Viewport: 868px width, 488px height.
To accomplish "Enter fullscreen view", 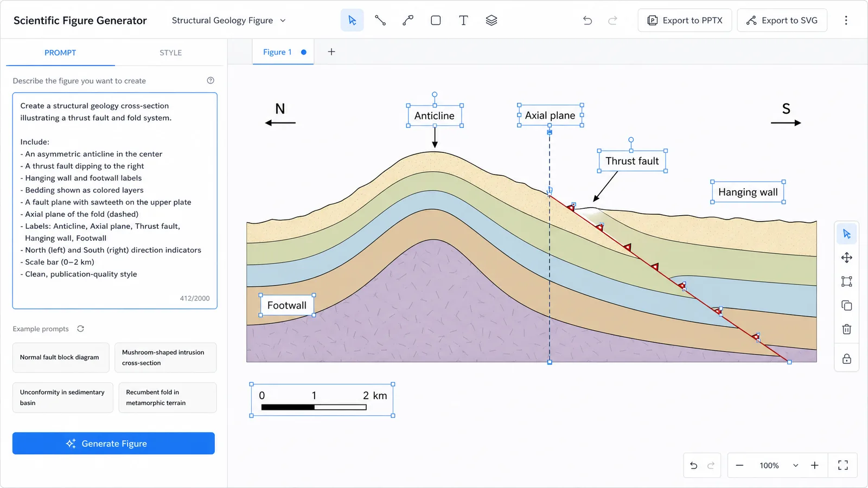I will coord(843,465).
